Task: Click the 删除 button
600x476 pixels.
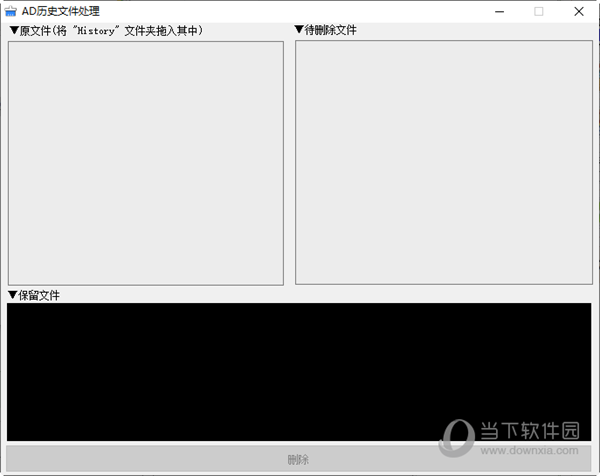Action: 298,458
